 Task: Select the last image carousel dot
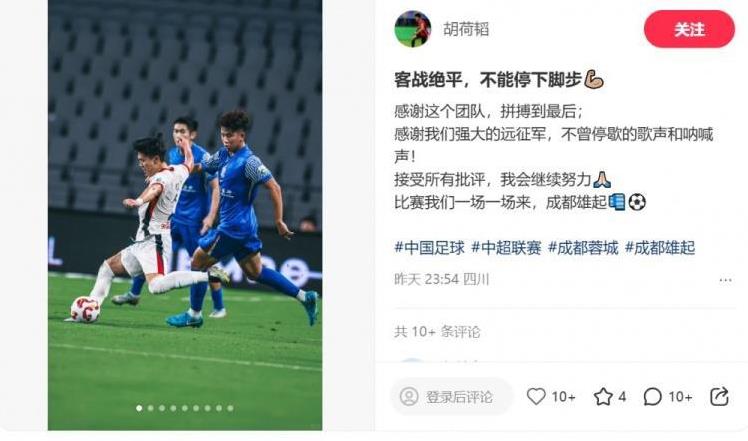[x=230, y=408]
